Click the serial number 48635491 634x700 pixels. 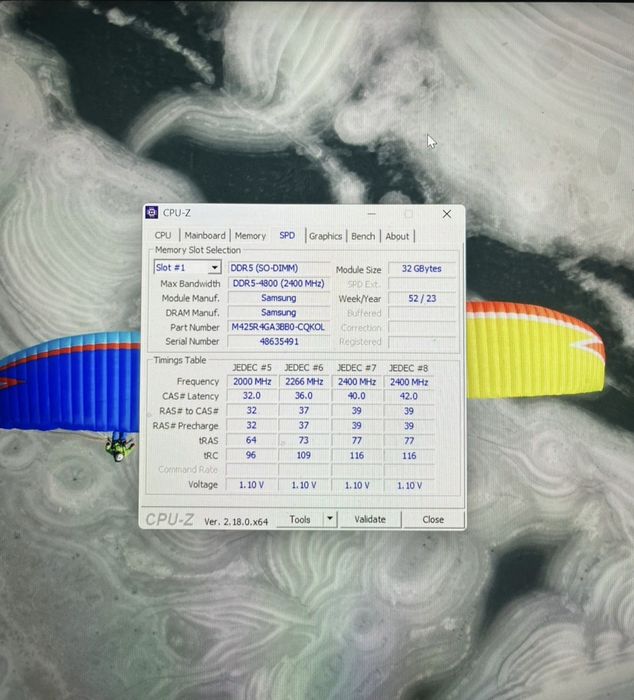[x=279, y=342]
